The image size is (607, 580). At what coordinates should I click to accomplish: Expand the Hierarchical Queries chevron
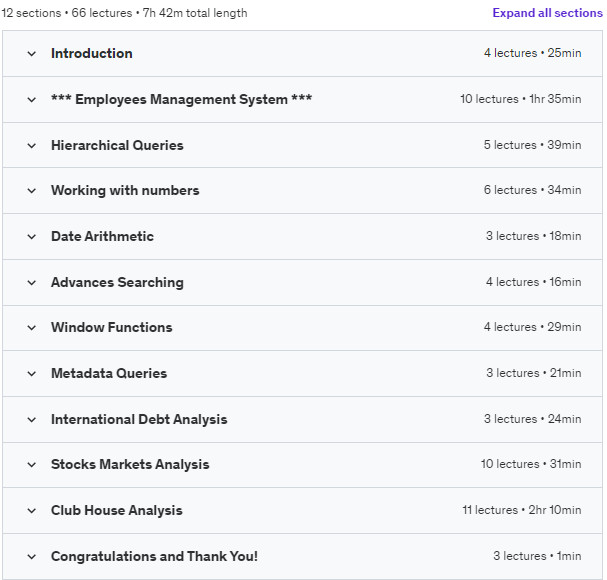32,146
